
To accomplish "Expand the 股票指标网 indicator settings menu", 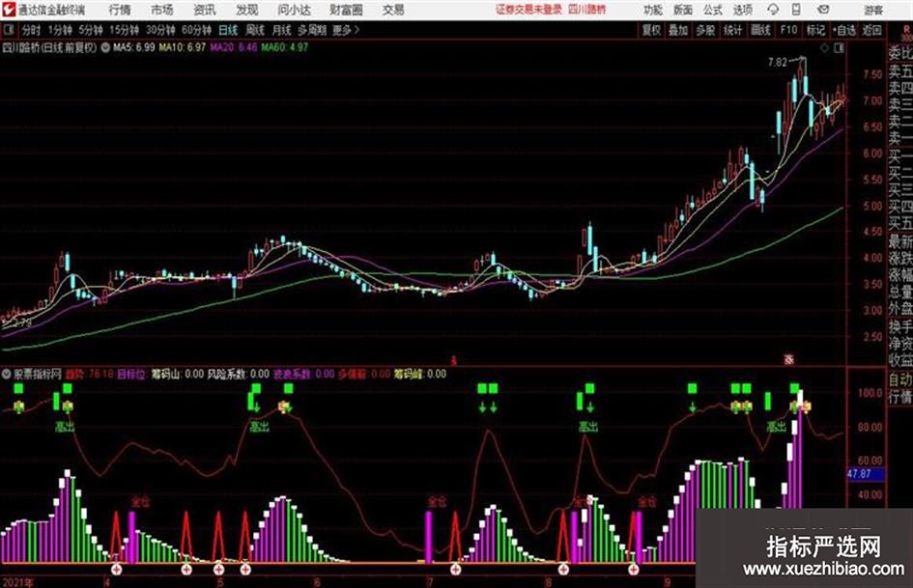I will tap(7, 374).
